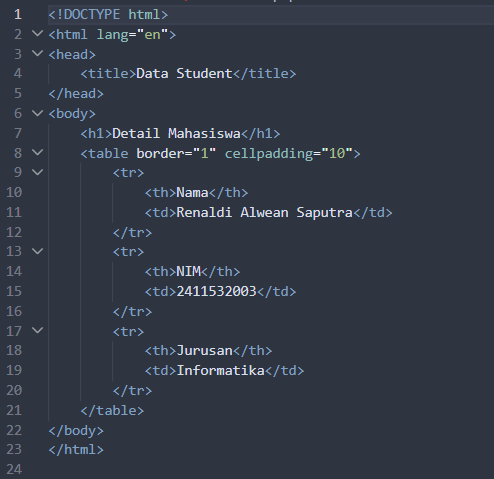Screen dimensions: 494x479
Task: Collapse the table block fold chevron
Action: [37, 153]
